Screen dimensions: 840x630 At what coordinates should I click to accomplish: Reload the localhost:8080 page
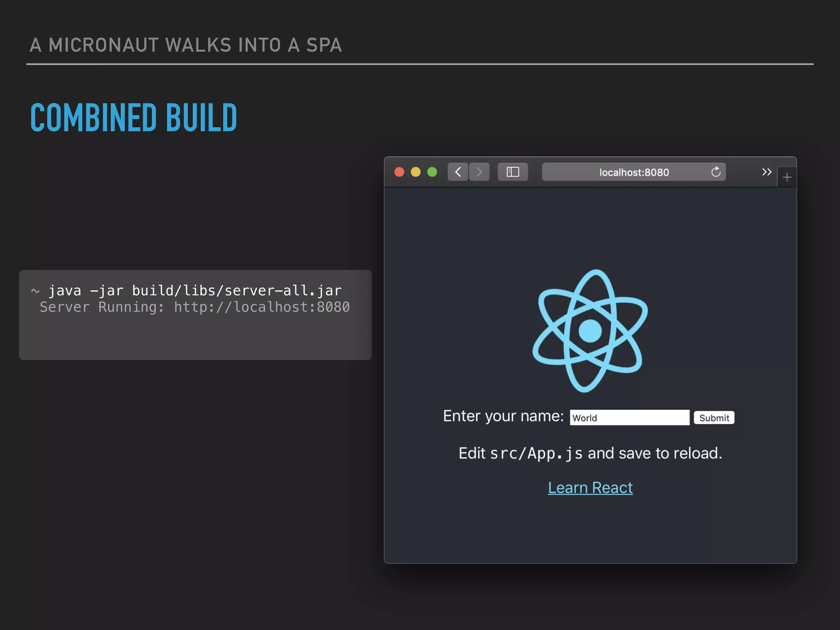(716, 172)
